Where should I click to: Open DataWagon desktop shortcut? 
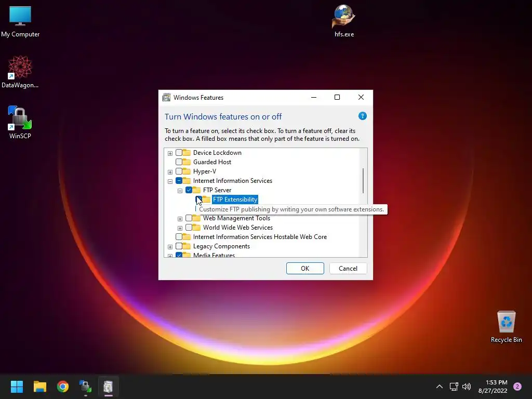[20, 72]
